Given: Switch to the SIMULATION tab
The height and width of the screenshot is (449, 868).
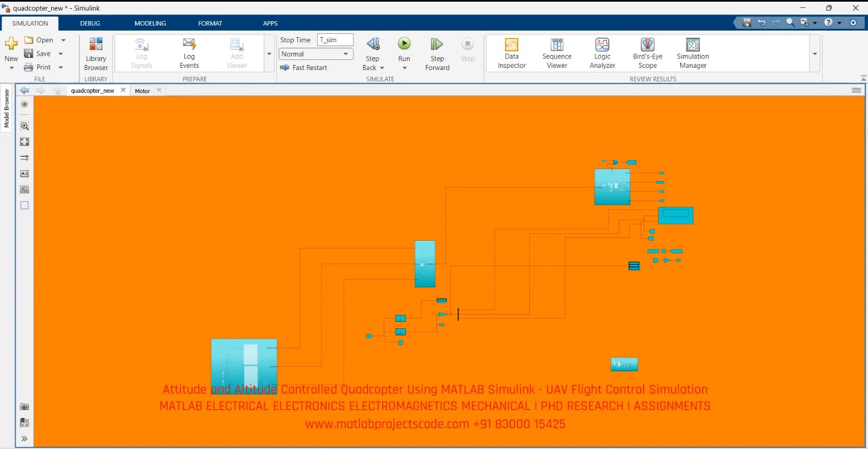Looking at the screenshot, I should (x=30, y=23).
